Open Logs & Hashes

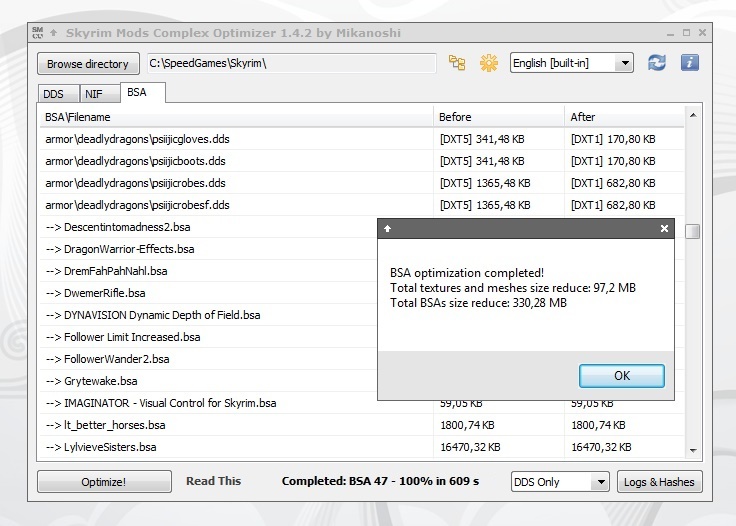(x=659, y=482)
